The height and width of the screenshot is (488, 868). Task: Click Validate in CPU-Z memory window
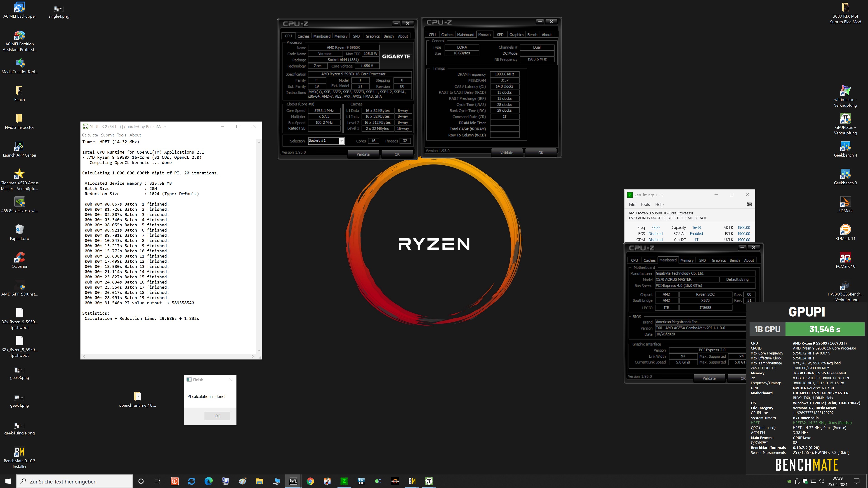(x=506, y=152)
